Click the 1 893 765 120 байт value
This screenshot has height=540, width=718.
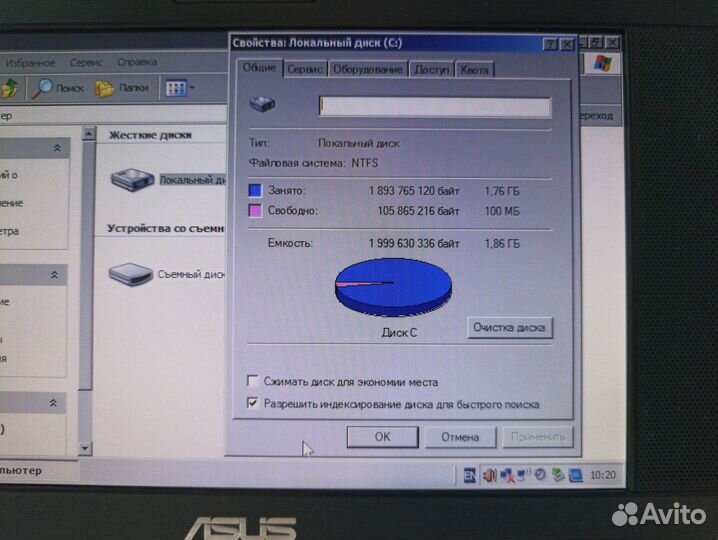pyautogui.click(x=414, y=191)
